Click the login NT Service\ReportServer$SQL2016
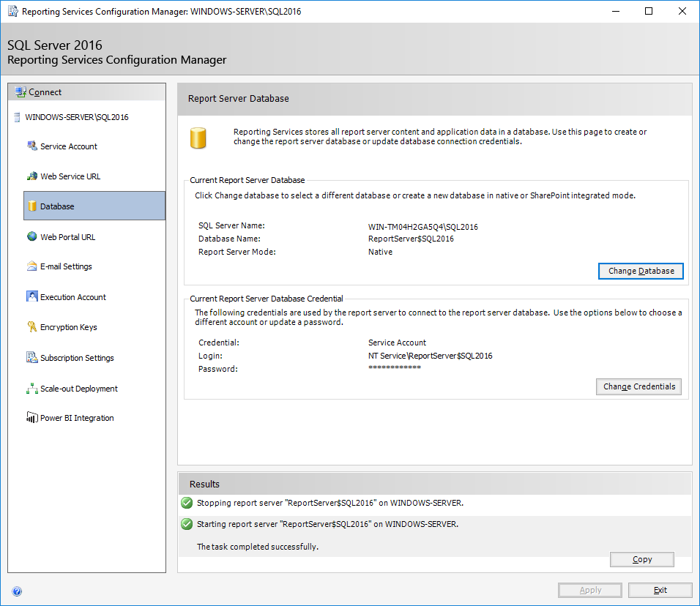Screen dimensions: 700x606 click(430, 356)
